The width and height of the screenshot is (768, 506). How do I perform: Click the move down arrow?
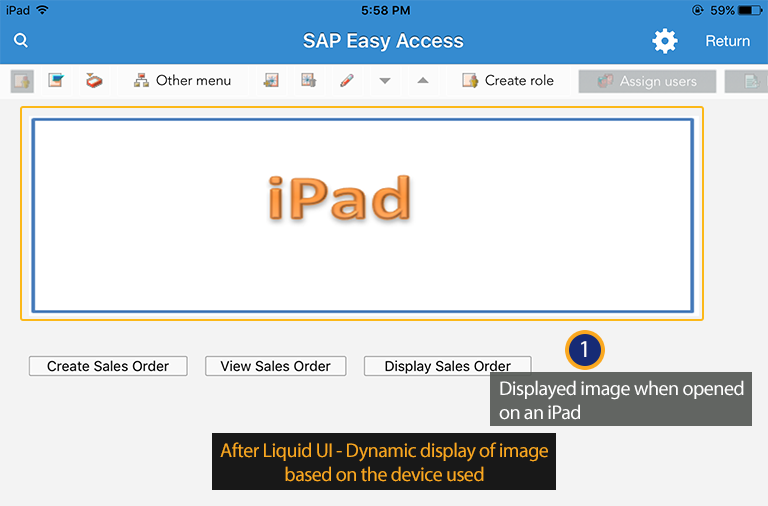pos(385,81)
